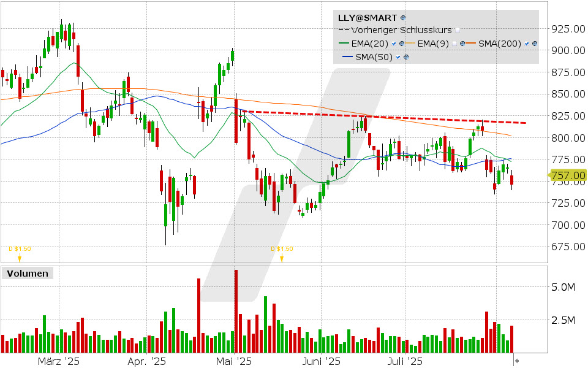Click the SMA(50) legend label
Screen dimensions: 588x368
pos(374,57)
